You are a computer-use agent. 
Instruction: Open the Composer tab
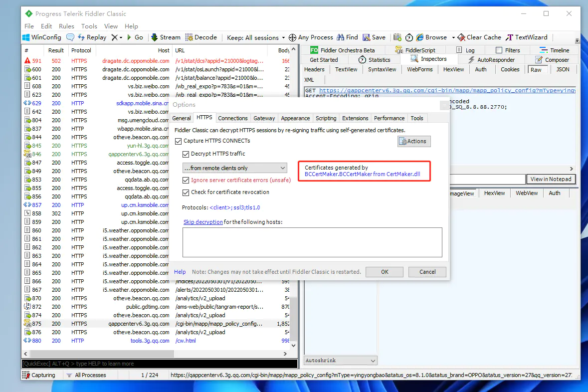click(552, 60)
